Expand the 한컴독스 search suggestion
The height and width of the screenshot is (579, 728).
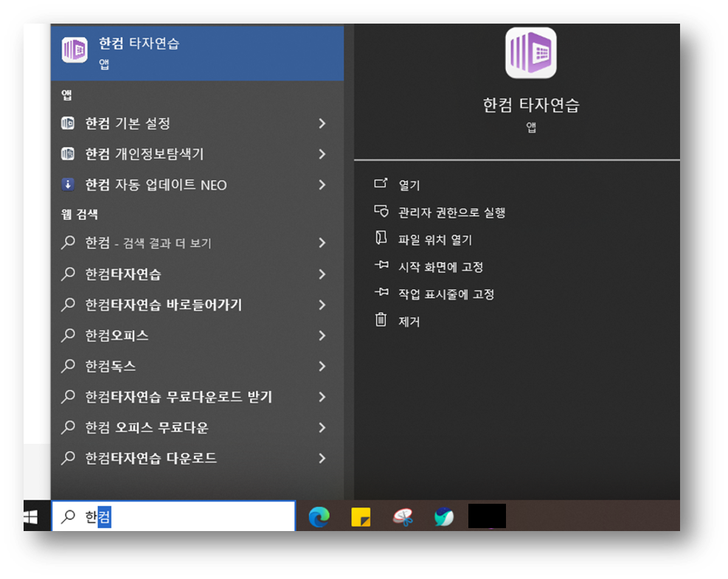click(x=322, y=366)
